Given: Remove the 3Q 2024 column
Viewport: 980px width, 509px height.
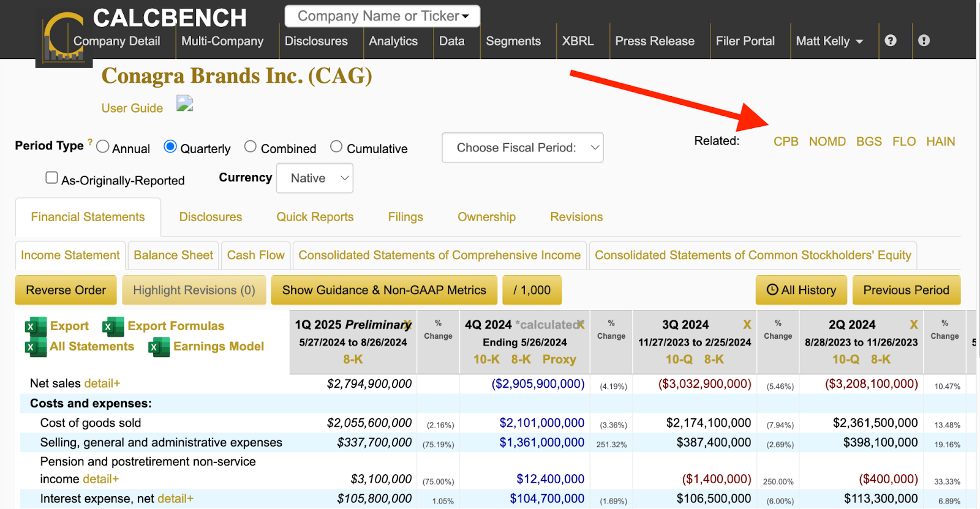Looking at the screenshot, I should 747,324.
